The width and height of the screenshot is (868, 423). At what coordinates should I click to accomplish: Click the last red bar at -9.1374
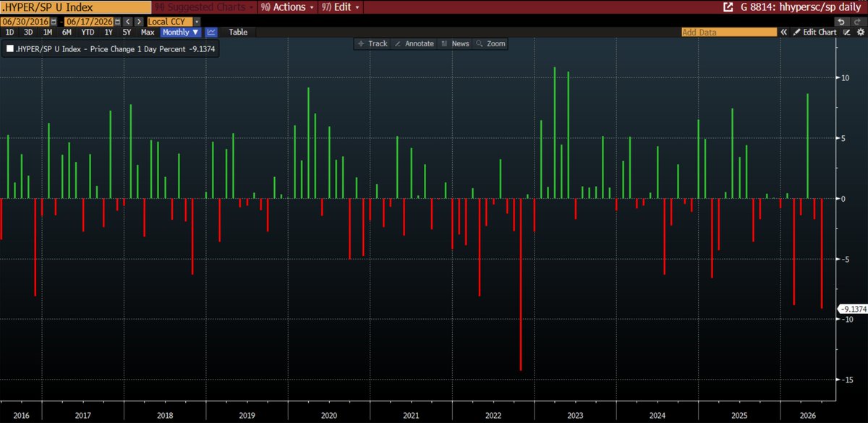click(x=822, y=253)
